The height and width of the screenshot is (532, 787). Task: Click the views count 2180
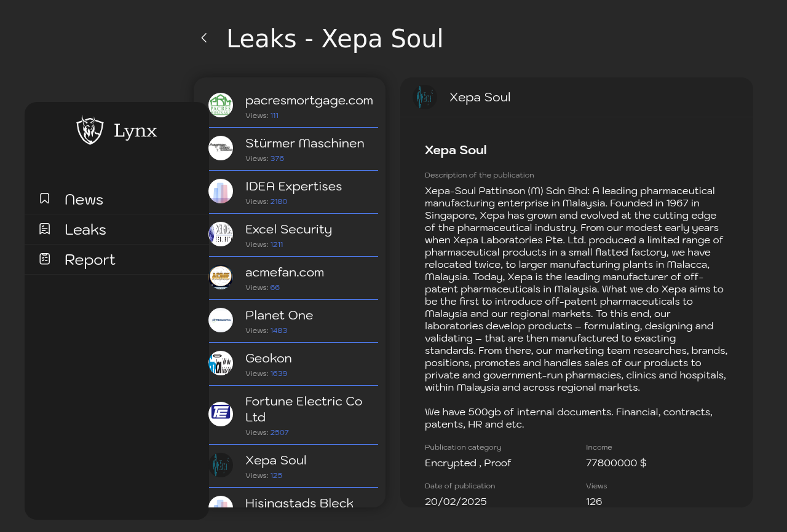pyautogui.click(x=279, y=201)
